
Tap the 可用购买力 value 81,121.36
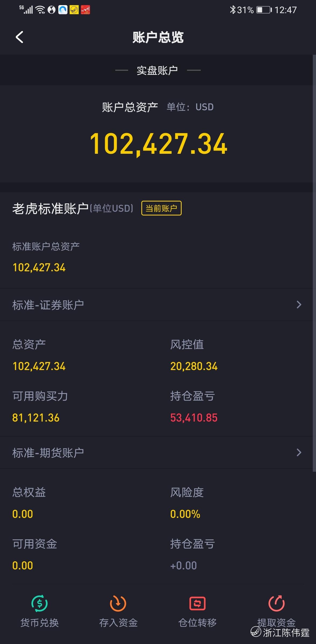coord(36,418)
